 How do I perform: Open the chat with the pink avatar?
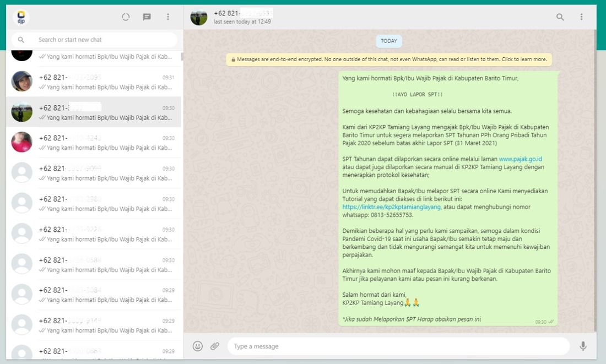pyautogui.click(x=94, y=142)
